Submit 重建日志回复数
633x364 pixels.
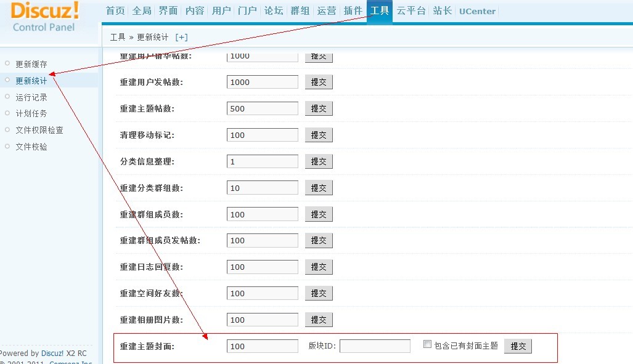click(319, 267)
